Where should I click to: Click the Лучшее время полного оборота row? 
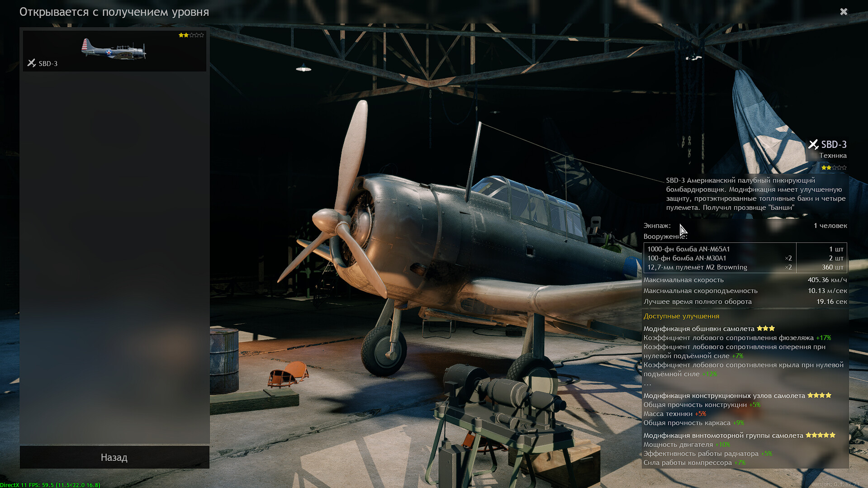tap(745, 302)
